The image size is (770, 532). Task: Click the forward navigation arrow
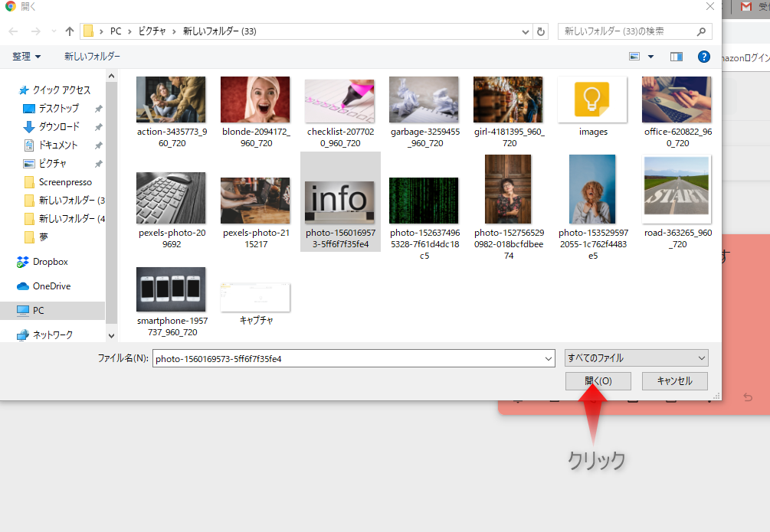(x=35, y=31)
